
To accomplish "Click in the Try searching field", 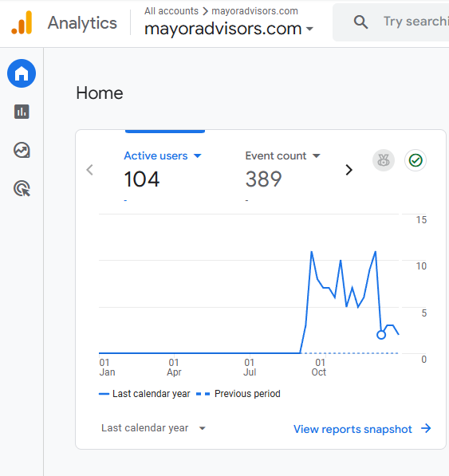I will point(416,22).
